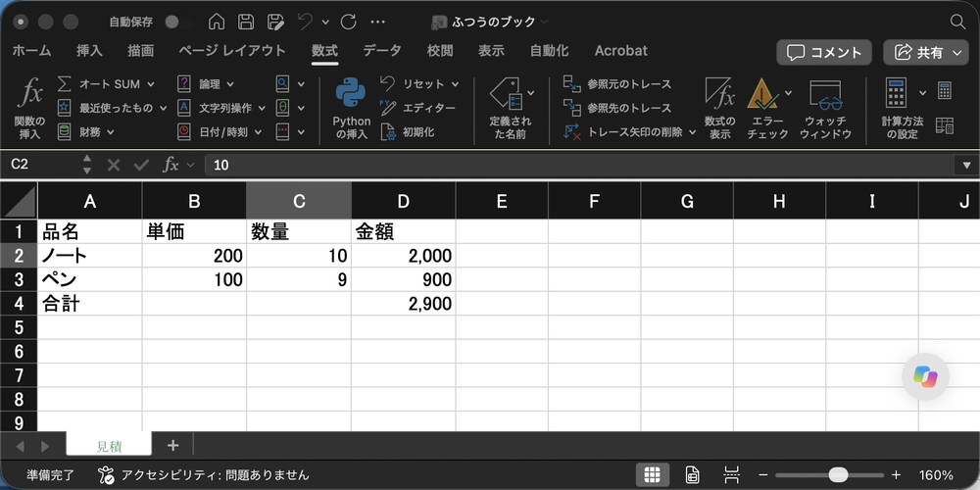Screen dimensions: 980x490
Task: Open the Insert Function (関数の挿入) dialog
Action: [29, 108]
